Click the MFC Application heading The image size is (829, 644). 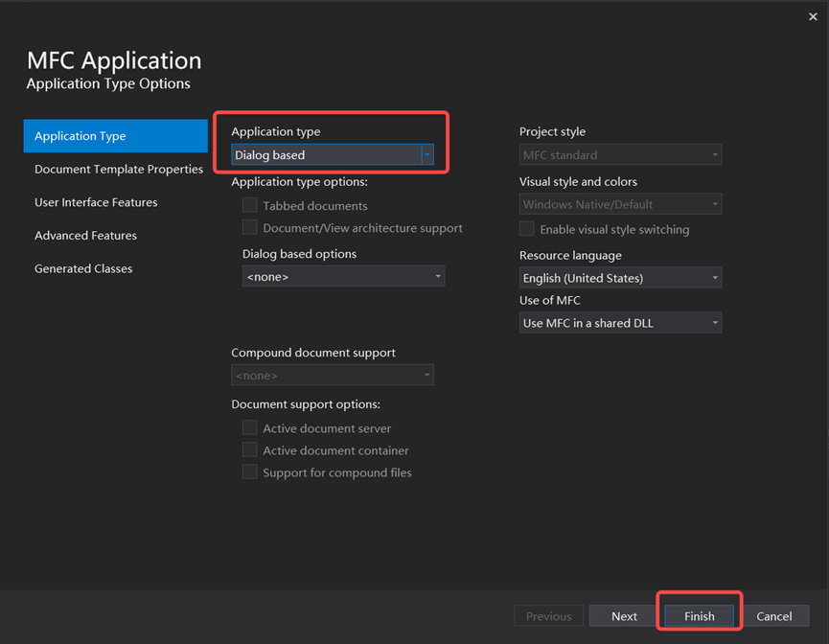114,60
